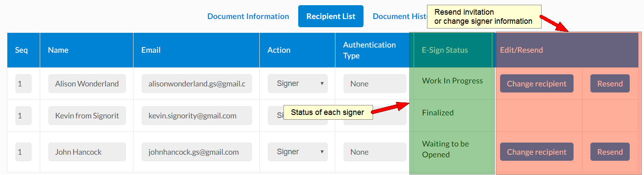Select the kevin.signority@gmail.com email field
The image size is (644, 175).
point(197,116)
